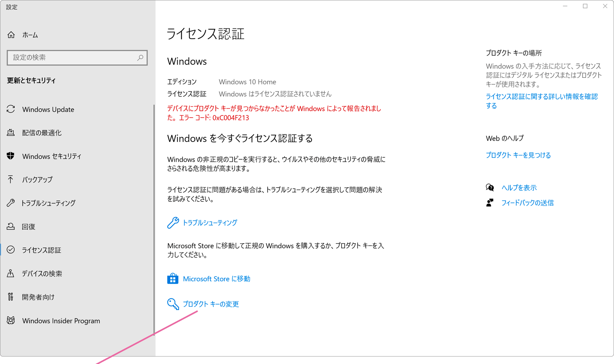This screenshot has width=614, height=364.
Task: Click the Windows Insider Program cat icon
Action: (11, 321)
